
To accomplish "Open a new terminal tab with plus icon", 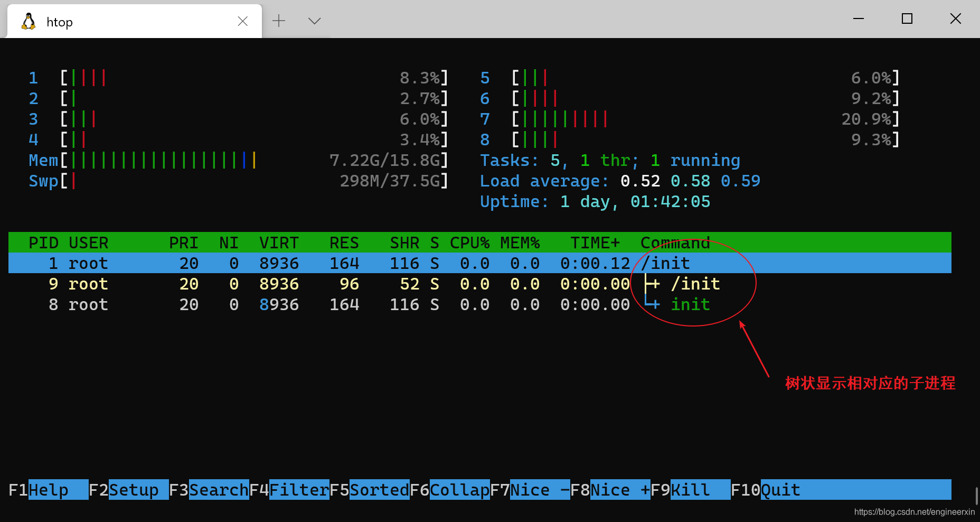I will pyautogui.click(x=279, y=21).
